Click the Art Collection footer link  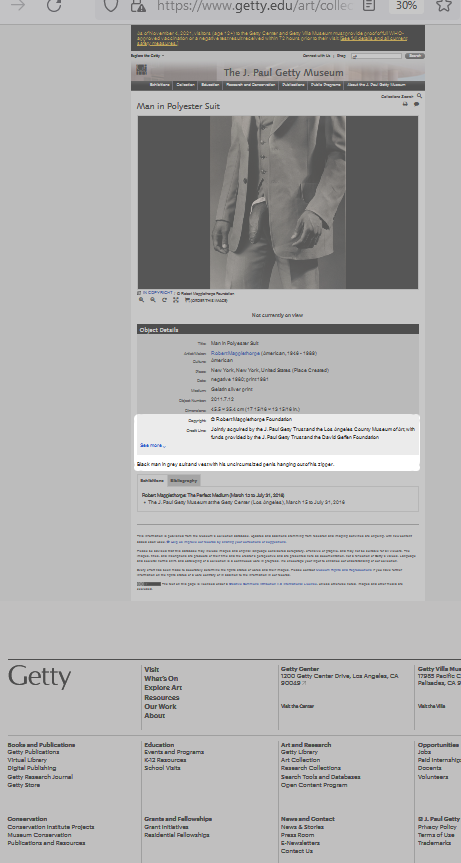pyautogui.click(x=300, y=760)
